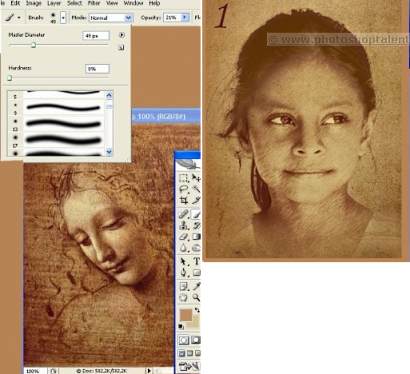
Task: Open the Select menu
Action: click(x=74, y=3)
